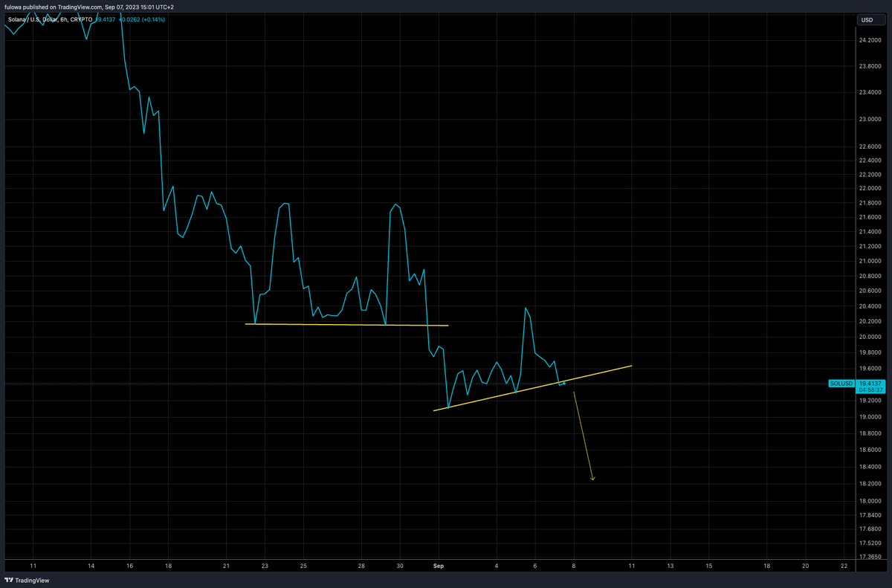Click the 17.6800 price axis label
This screenshot has width=892, height=588.
870,529
